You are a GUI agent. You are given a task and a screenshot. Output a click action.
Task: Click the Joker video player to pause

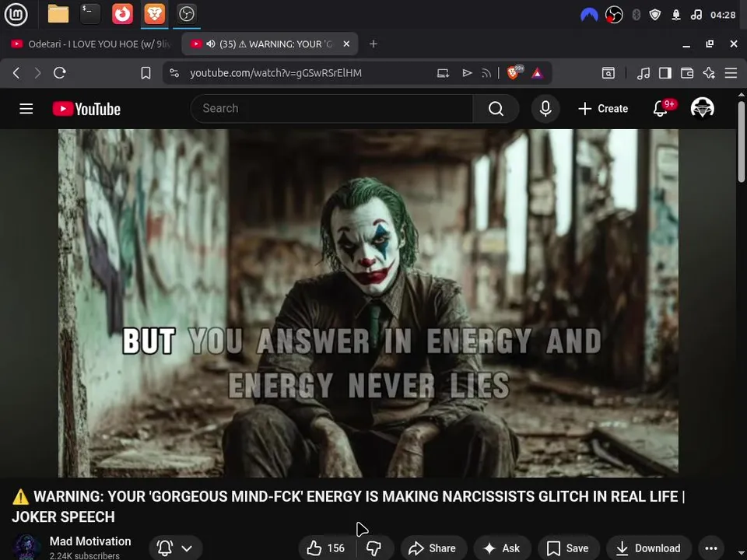pos(368,303)
